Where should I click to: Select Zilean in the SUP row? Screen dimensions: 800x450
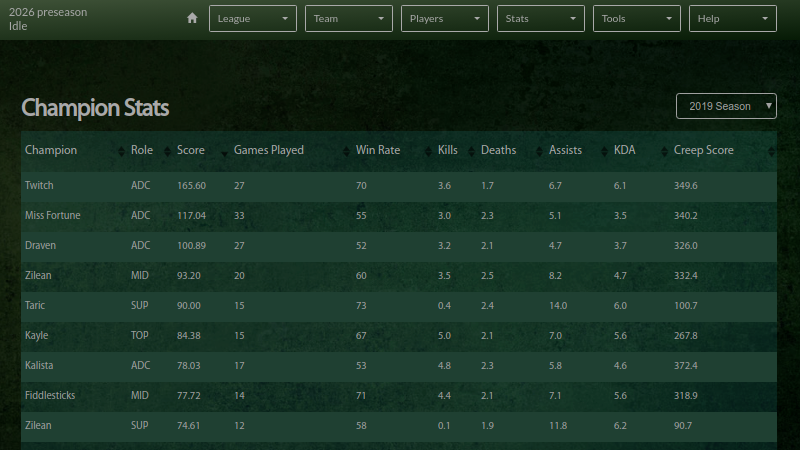pos(38,426)
